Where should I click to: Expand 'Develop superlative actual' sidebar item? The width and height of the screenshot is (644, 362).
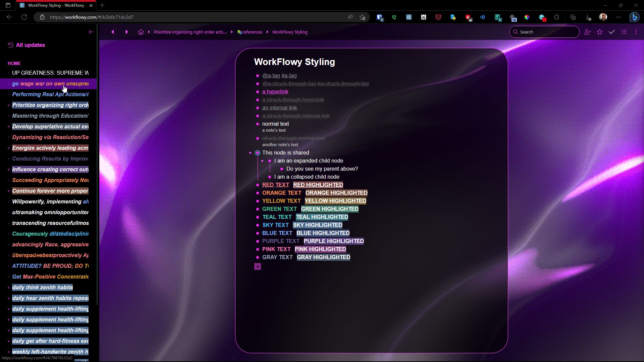tap(9, 127)
